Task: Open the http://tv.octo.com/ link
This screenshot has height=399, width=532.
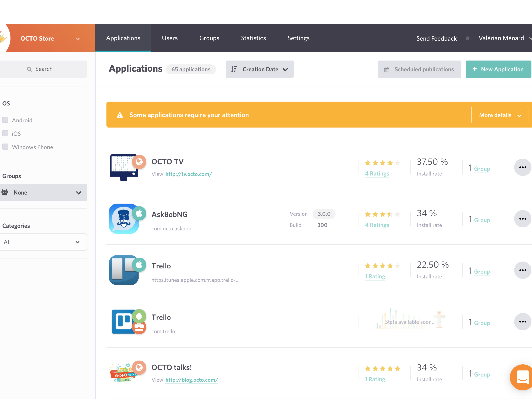Action: pos(189,174)
